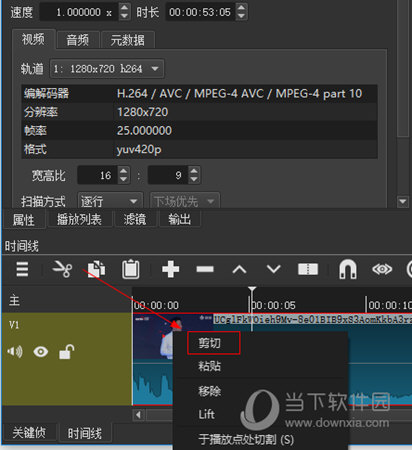Switch to the 元数据 tab
412x450 pixels.
pos(128,40)
